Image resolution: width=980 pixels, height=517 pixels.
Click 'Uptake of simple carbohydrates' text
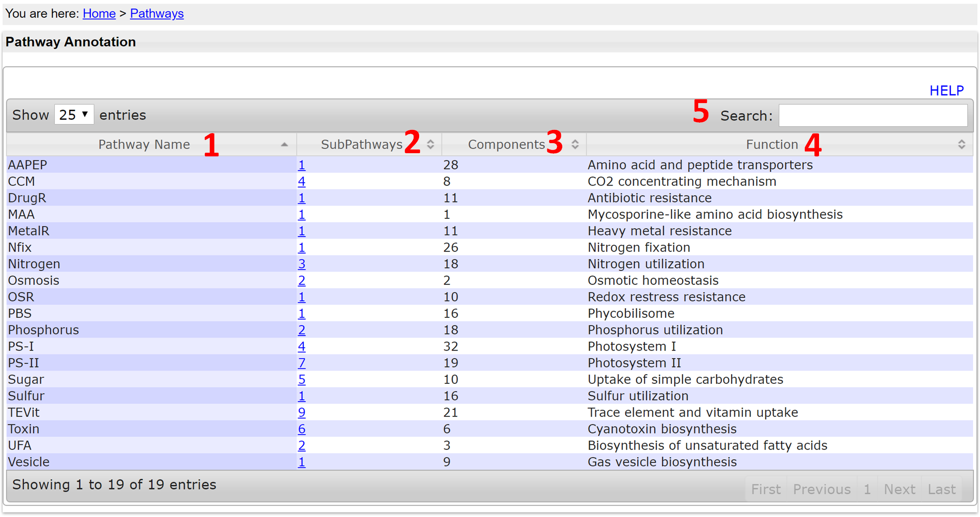tap(685, 379)
